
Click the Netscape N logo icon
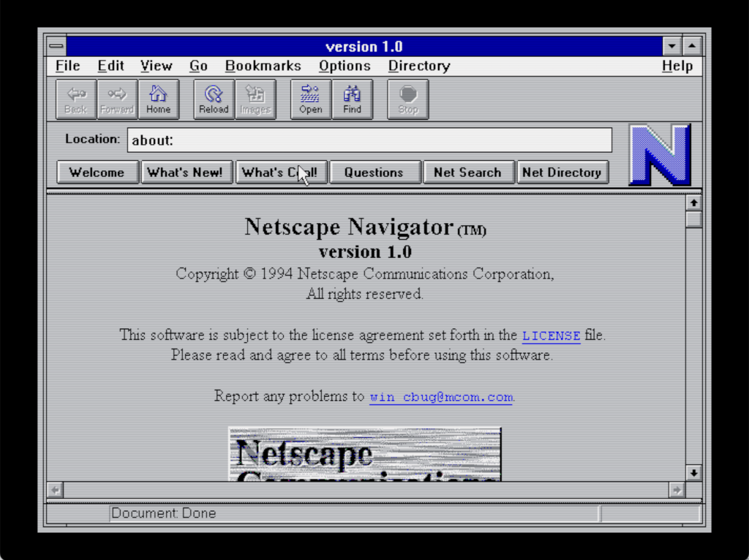[x=660, y=155]
